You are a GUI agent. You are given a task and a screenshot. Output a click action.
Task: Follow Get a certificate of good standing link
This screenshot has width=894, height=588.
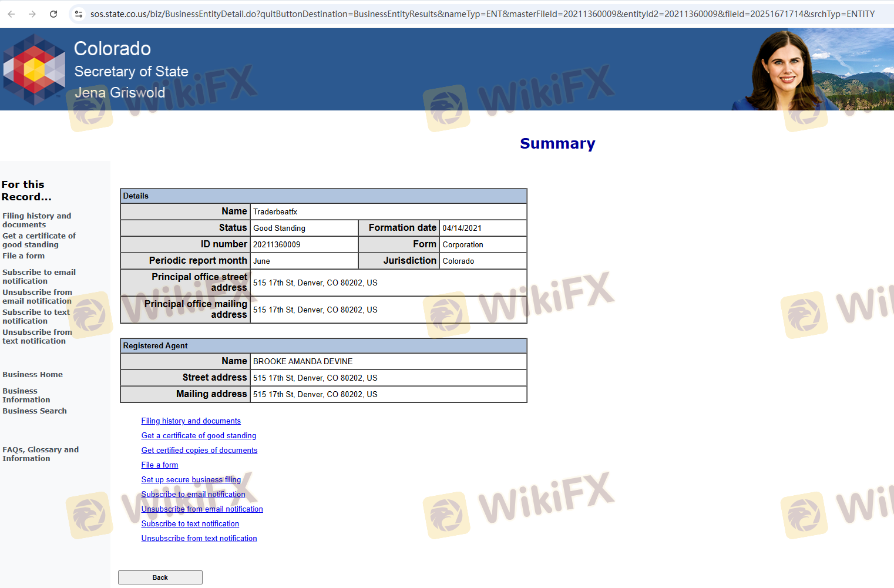point(199,436)
